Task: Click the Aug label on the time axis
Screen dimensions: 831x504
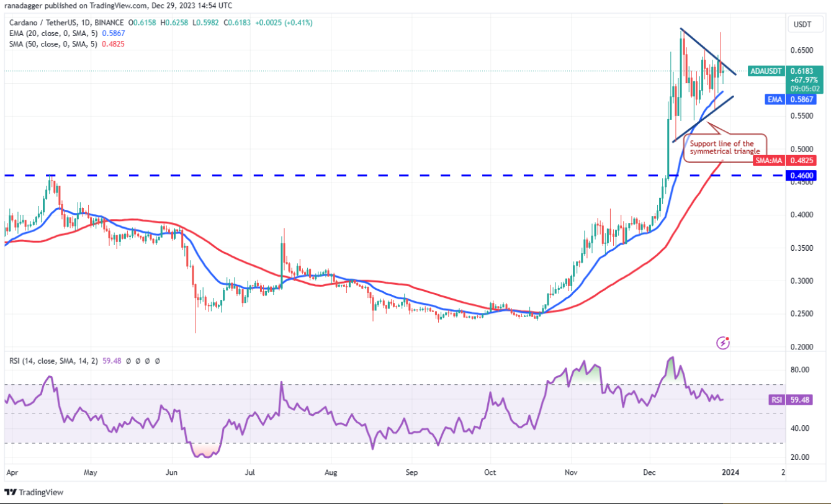Action: [x=331, y=472]
